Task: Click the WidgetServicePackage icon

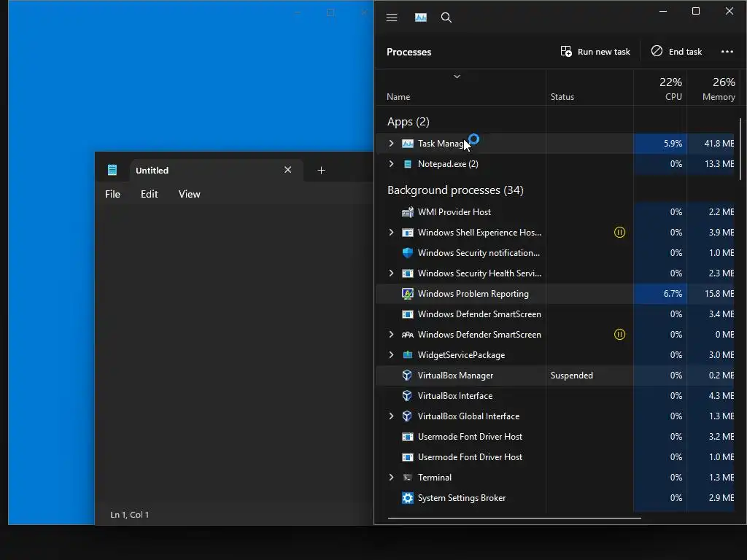Action: tap(407, 355)
